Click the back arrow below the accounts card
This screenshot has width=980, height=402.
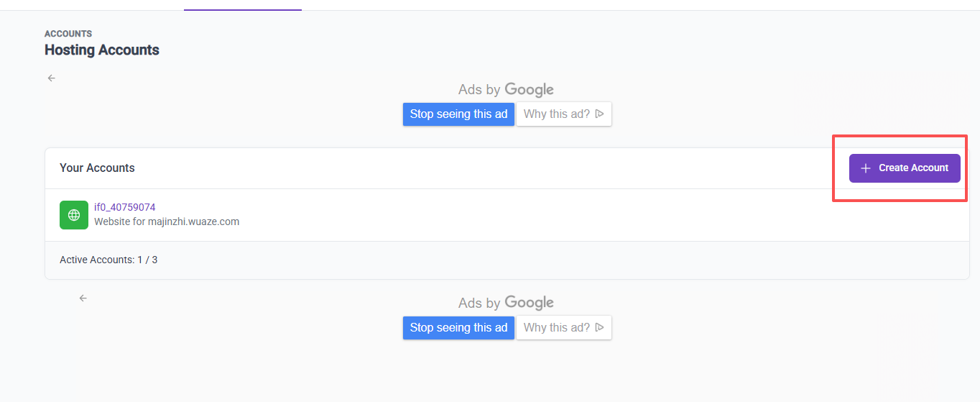[83, 298]
